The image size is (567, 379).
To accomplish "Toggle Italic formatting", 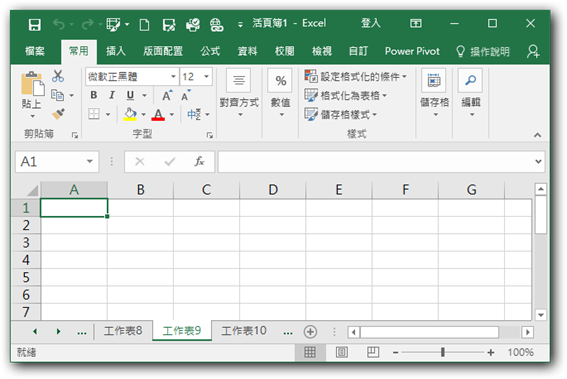I will pos(112,95).
